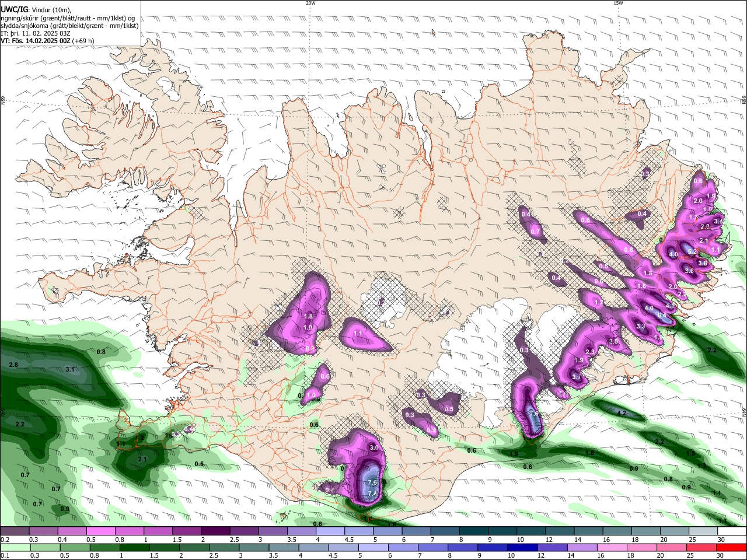Click the "15W" longitude label
The height and width of the screenshot is (560, 747).
click(x=617, y=3)
